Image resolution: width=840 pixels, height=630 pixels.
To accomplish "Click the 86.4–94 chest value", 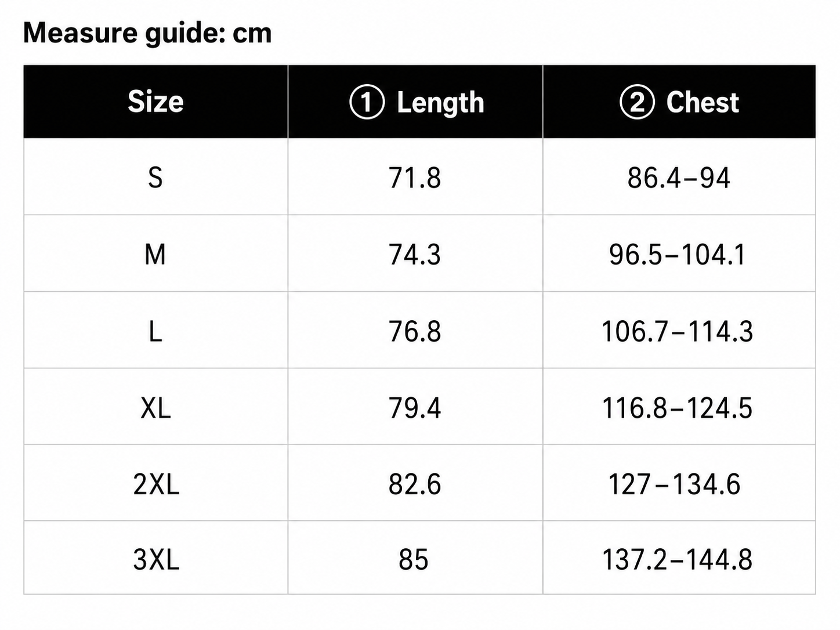I will [x=679, y=178].
